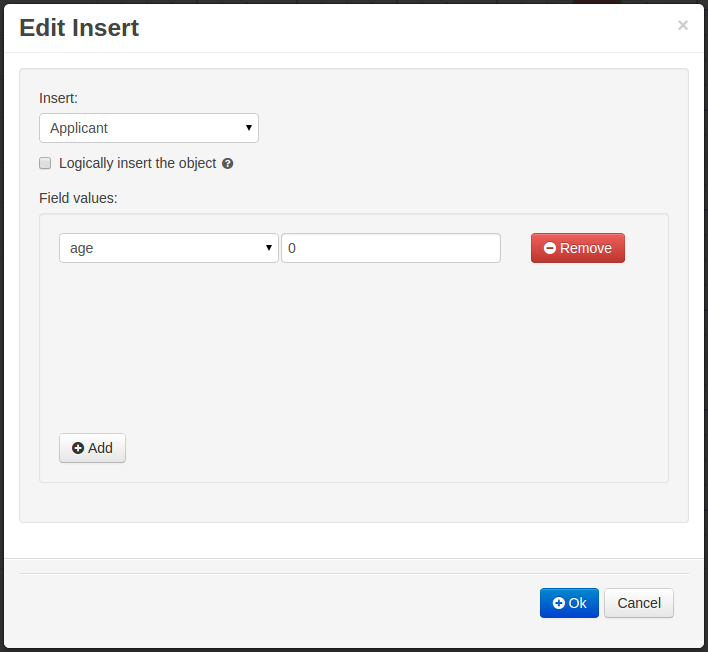This screenshot has width=708, height=652.
Task: Close the Edit Insert dialog with X
Action: click(683, 26)
